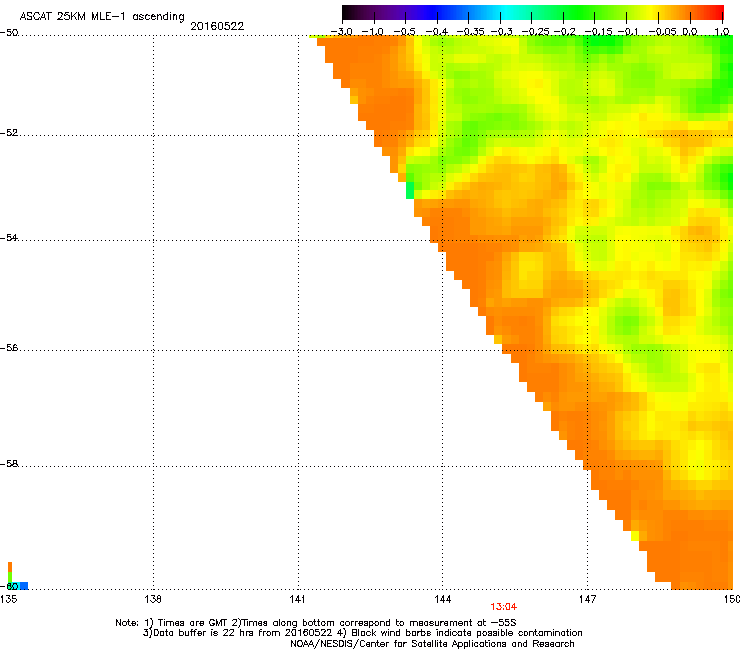Screen dimensions: 740x650
Task: Click the -0.2 color scale label
Action: click(565, 32)
